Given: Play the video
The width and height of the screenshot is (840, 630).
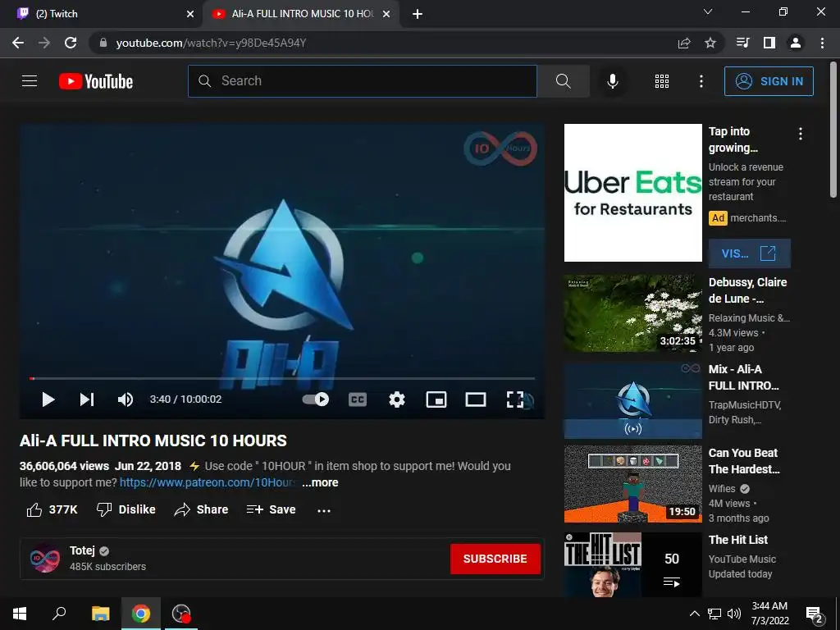Looking at the screenshot, I should click(48, 399).
